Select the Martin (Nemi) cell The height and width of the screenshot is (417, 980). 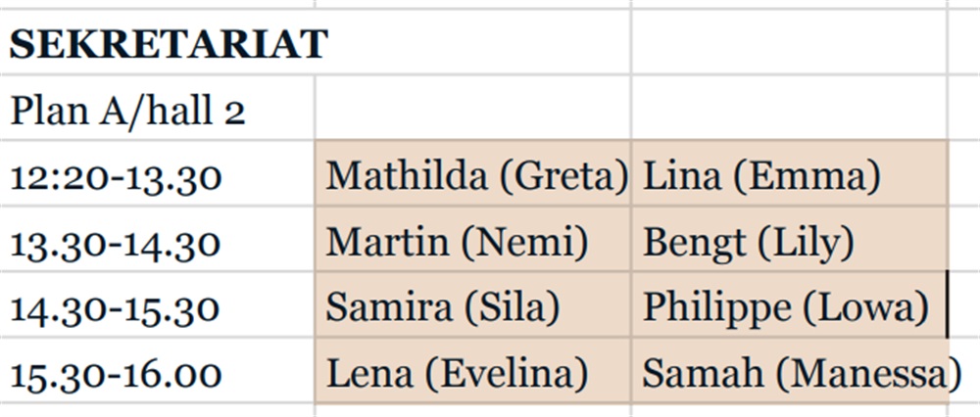point(473,239)
